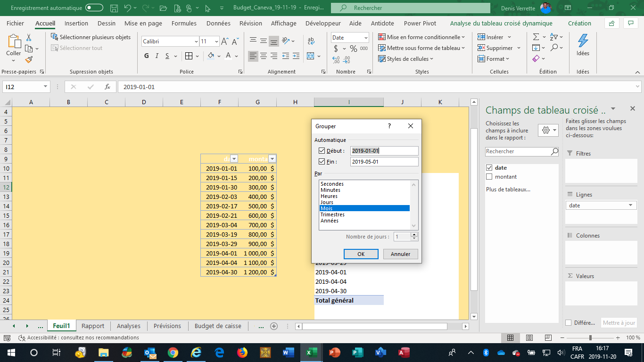Viewport: 644px width, 362px height.
Task: Open the Insertion ribbon tab
Action: (76, 24)
